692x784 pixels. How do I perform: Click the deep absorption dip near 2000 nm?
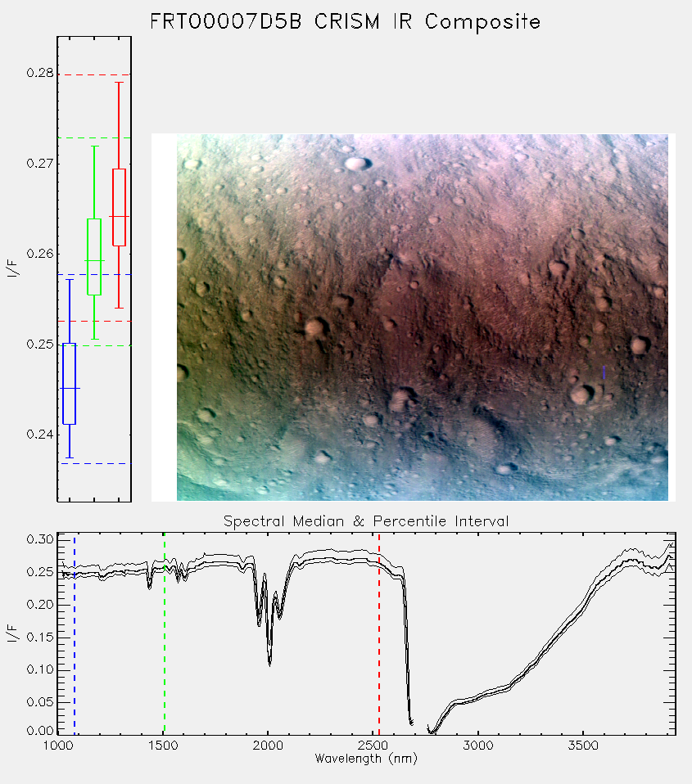click(269, 660)
